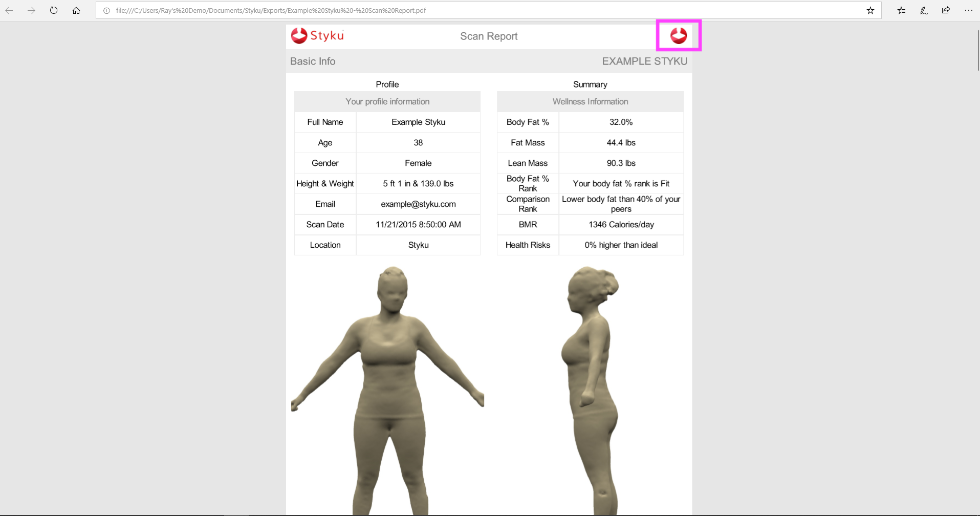Click the Body Fat % value 32.0%
Screen dimensions: 980x516
pos(621,122)
